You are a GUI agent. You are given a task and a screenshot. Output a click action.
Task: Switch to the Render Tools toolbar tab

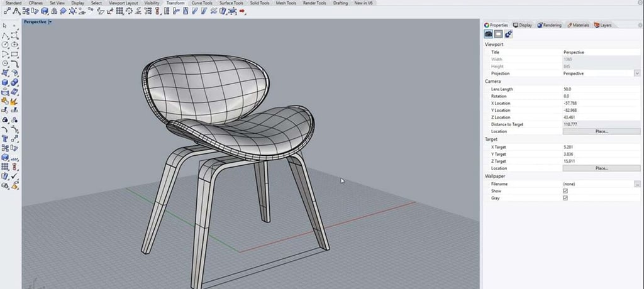click(314, 3)
